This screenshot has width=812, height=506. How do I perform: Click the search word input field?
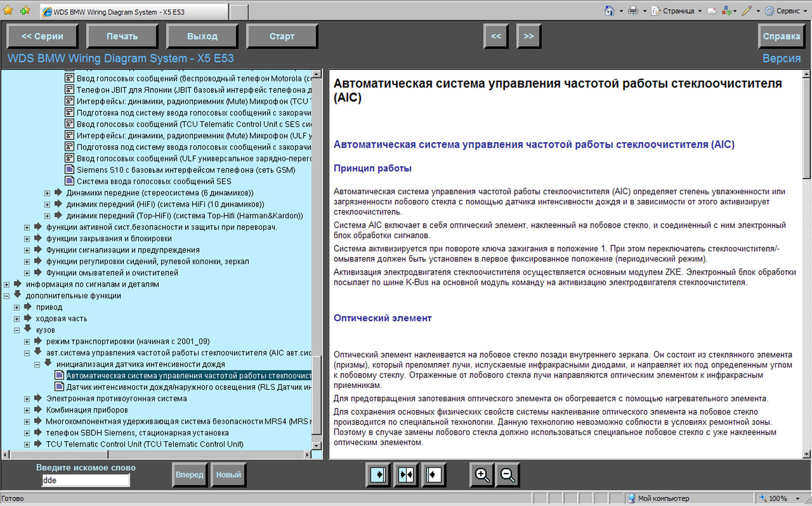85,480
